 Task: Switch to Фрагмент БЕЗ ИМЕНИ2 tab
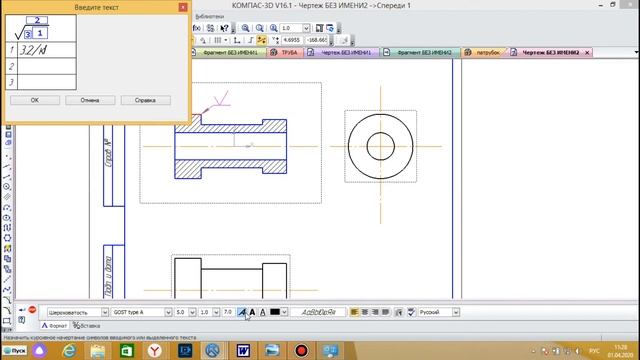click(420, 53)
